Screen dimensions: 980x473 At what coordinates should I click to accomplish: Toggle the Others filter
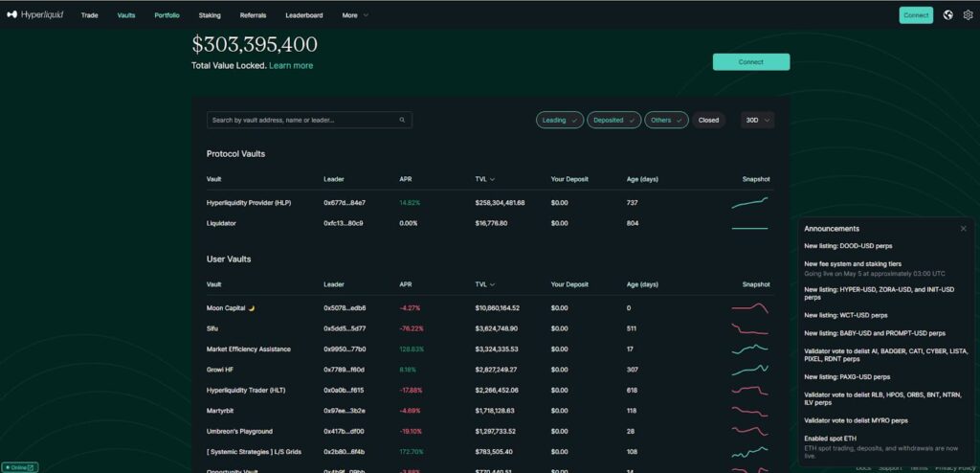[x=666, y=120]
